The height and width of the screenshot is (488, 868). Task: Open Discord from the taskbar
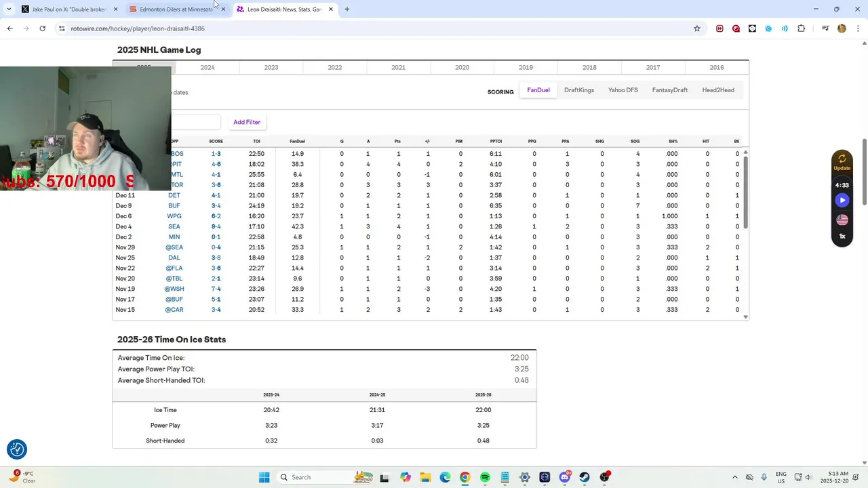pos(565,477)
